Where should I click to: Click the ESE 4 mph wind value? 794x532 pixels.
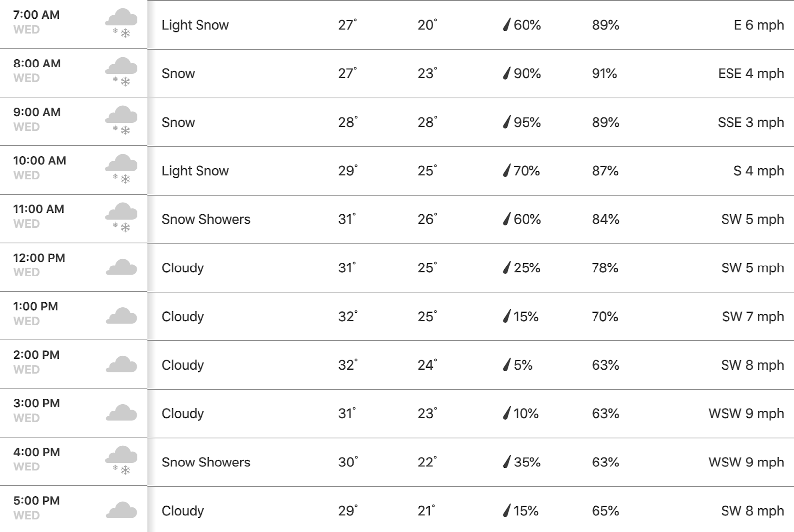click(751, 73)
